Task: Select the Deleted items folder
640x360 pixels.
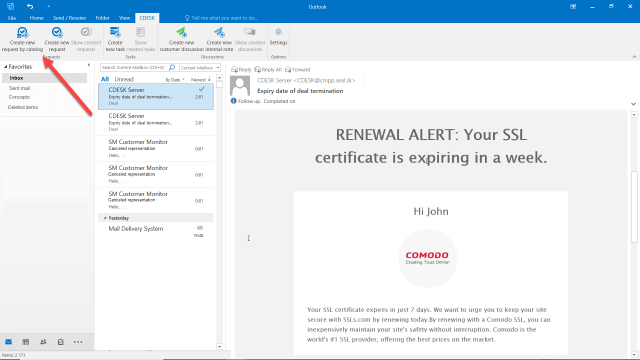Action: (23, 107)
